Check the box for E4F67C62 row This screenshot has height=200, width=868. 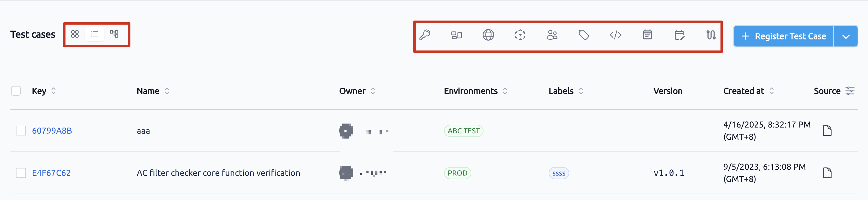(21, 173)
